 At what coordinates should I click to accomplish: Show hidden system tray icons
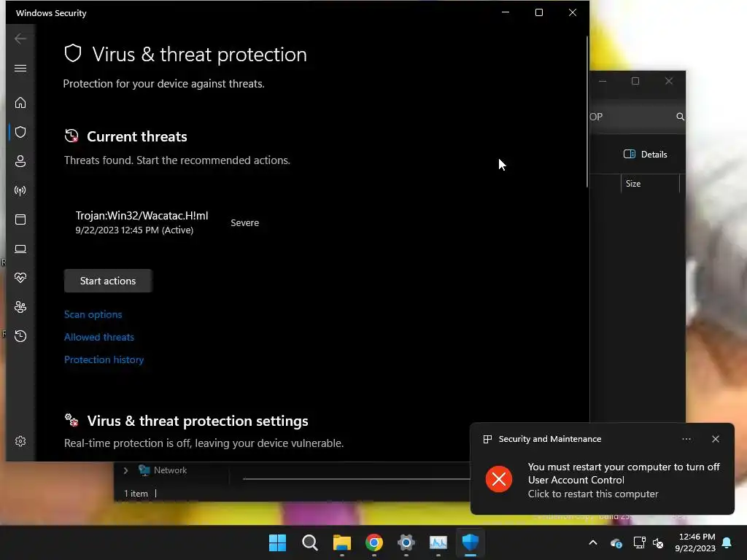[593, 542]
